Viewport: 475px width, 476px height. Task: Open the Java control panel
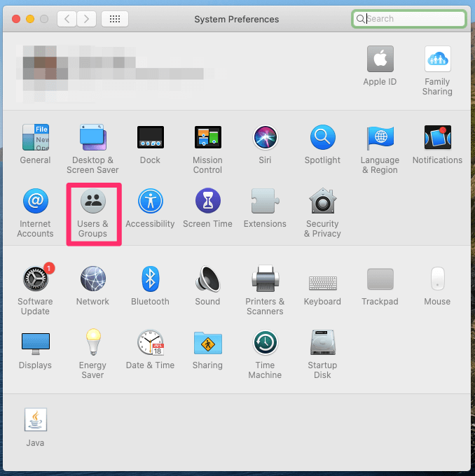(36, 419)
